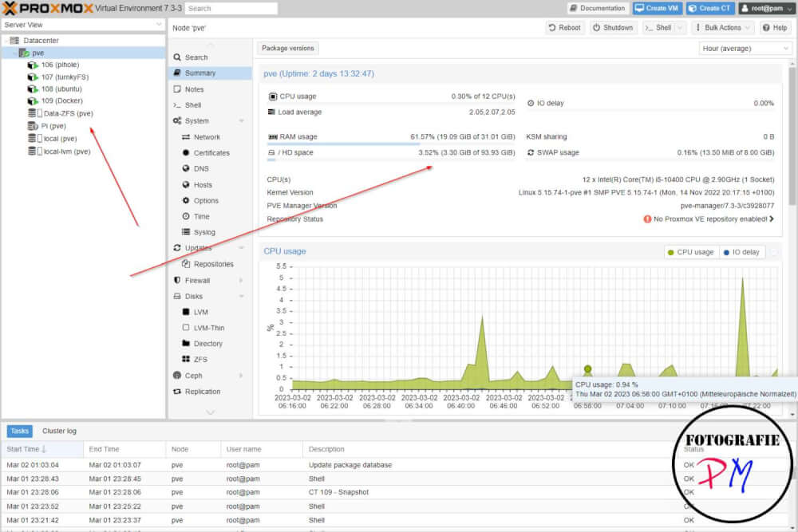The width and height of the screenshot is (798, 532).
Task: Click the storage icon for local-lvm (pve)
Action: pyautogui.click(x=34, y=151)
